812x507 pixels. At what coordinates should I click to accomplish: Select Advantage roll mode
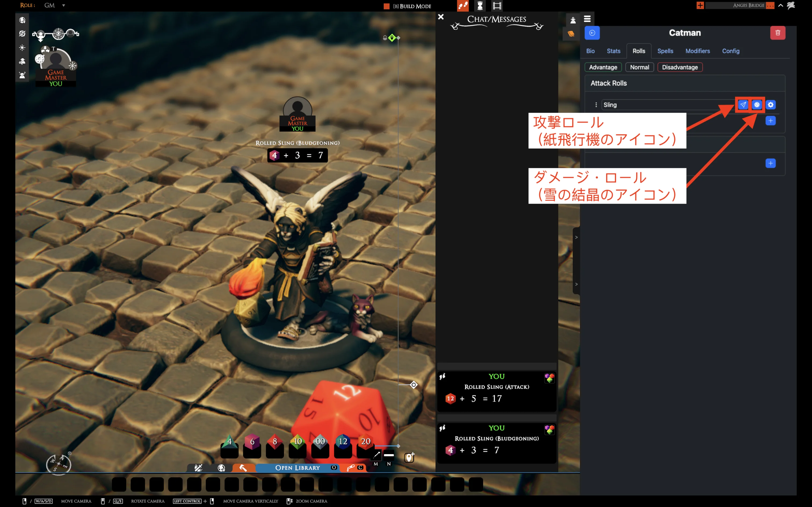point(603,67)
